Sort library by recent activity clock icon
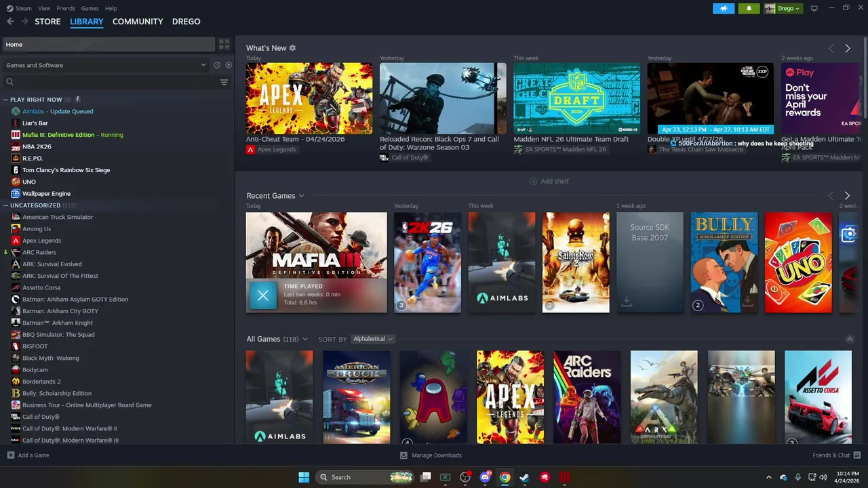This screenshot has width=868, height=488. click(217, 65)
